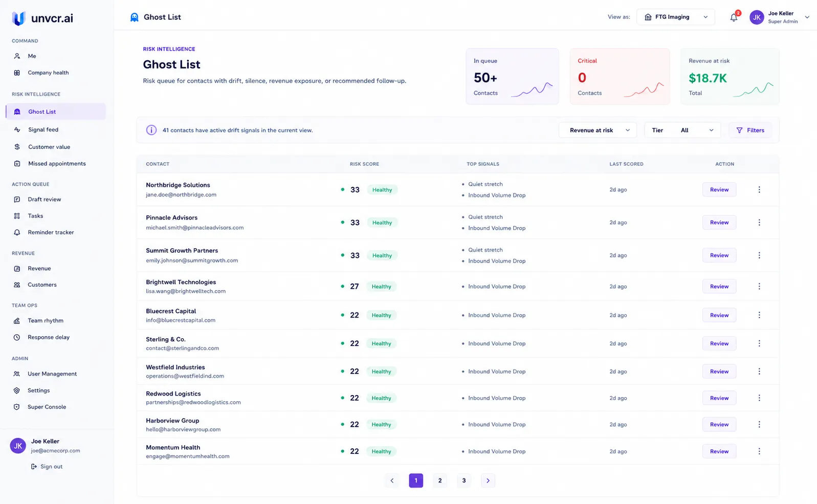Click the Risk Score column header
The width and height of the screenshot is (817, 504).
click(364, 164)
